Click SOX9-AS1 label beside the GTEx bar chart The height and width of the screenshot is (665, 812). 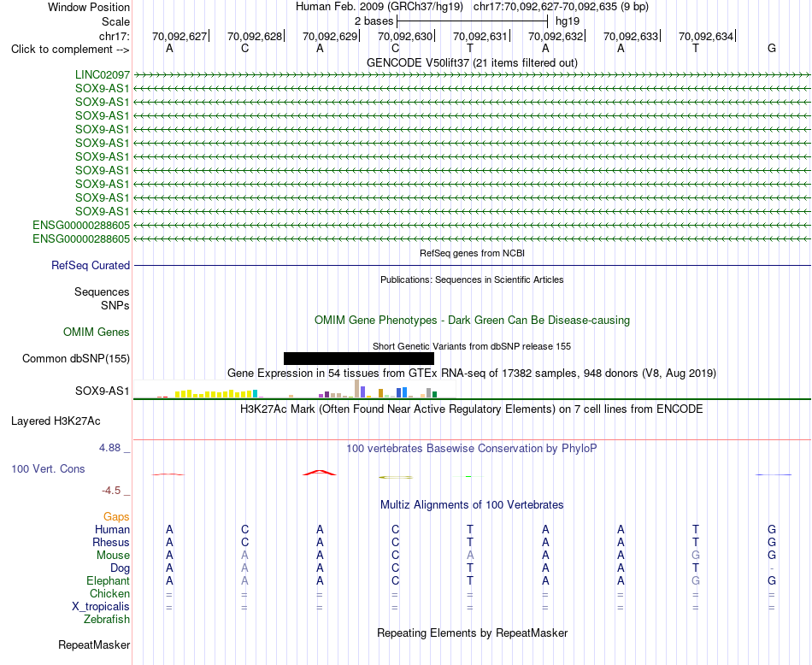[102, 391]
